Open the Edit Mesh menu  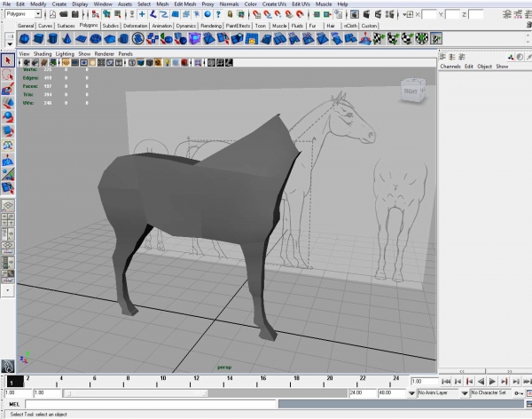click(x=185, y=4)
